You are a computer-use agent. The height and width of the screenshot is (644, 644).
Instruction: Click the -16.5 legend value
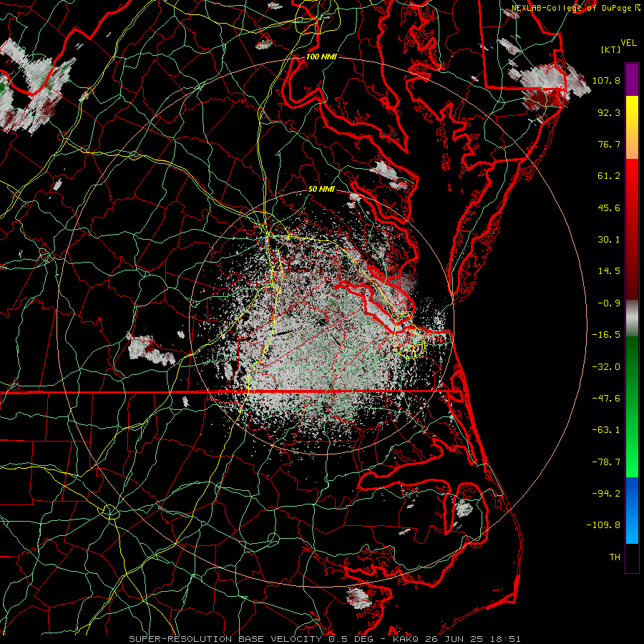(x=606, y=335)
